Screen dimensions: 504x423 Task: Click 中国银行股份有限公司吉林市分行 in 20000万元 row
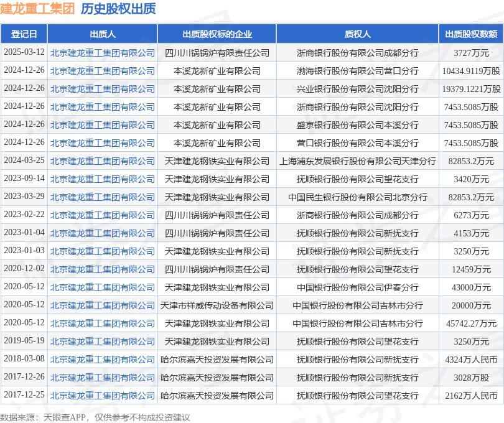[x=357, y=305]
